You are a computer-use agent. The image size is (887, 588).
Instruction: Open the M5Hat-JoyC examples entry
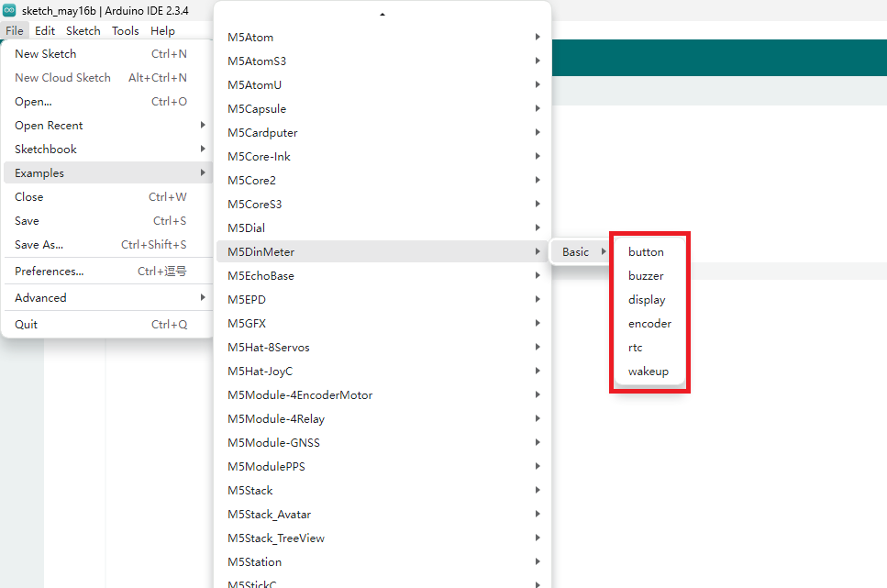coord(383,371)
